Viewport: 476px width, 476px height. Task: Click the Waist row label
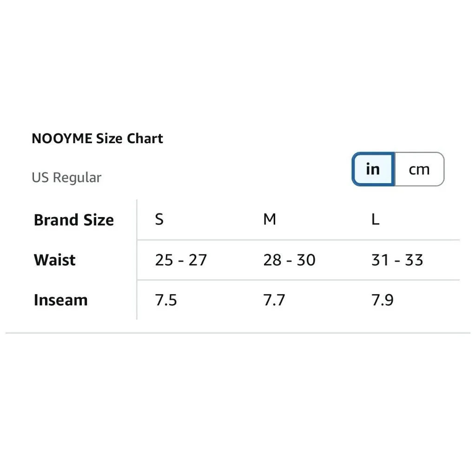click(x=54, y=260)
